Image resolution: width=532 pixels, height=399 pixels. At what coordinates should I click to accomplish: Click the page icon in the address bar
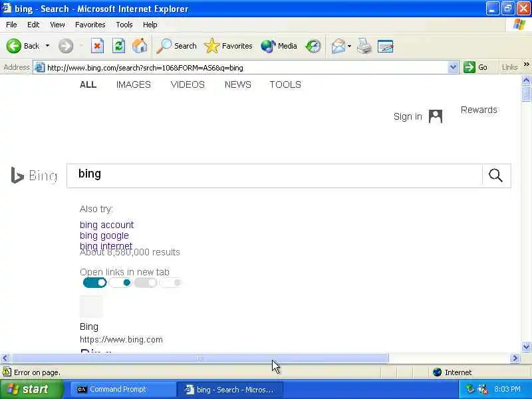(x=40, y=68)
